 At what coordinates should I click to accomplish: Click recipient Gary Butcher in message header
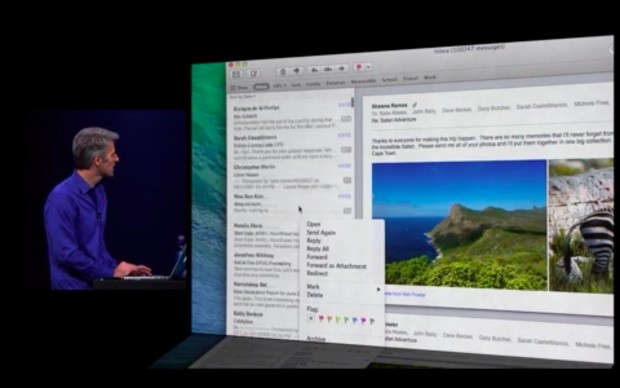494,108
